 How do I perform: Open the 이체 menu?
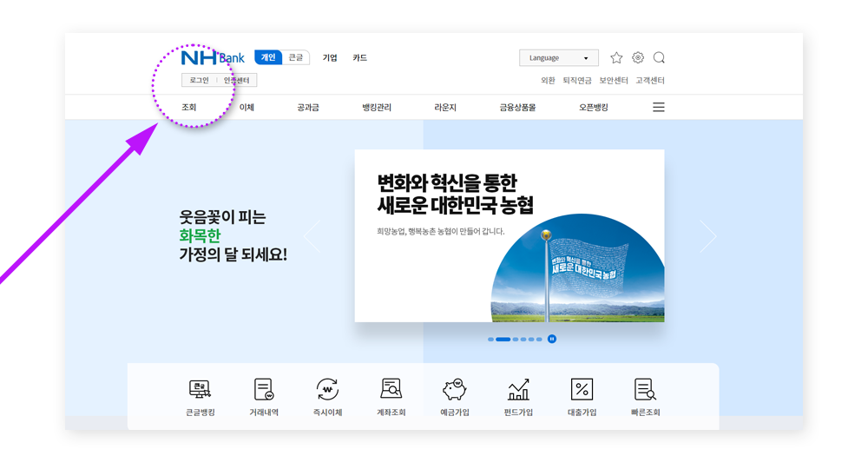247,108
